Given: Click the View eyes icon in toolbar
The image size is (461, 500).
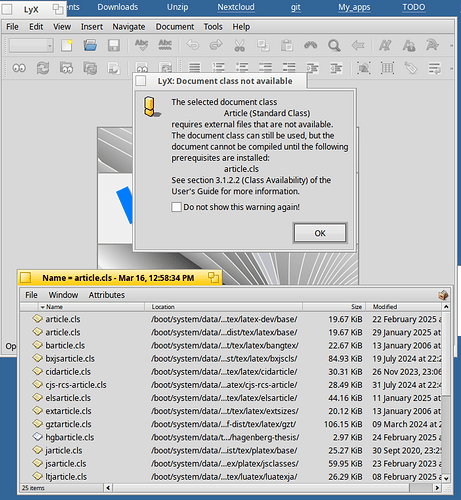Looking at the screenshot, I should pos(19,68).
